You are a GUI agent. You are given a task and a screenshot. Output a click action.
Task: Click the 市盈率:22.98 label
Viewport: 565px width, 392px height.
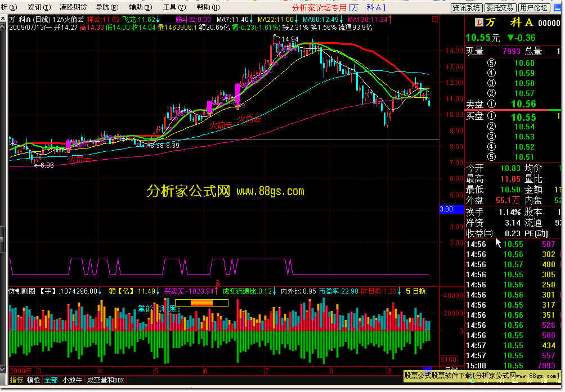338,291
